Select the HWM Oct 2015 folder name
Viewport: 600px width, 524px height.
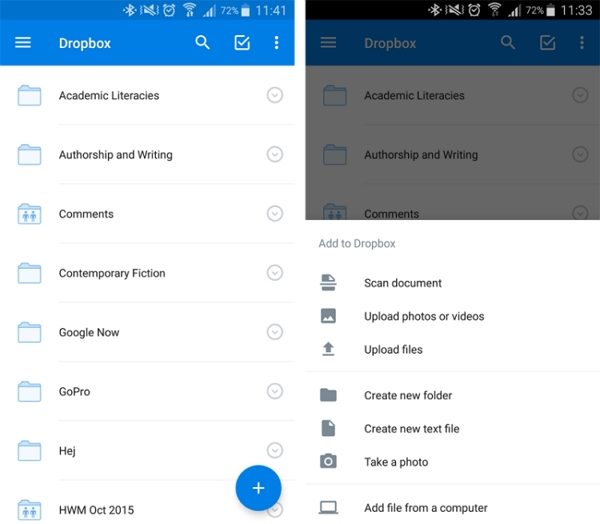click(x=96, y=510)
